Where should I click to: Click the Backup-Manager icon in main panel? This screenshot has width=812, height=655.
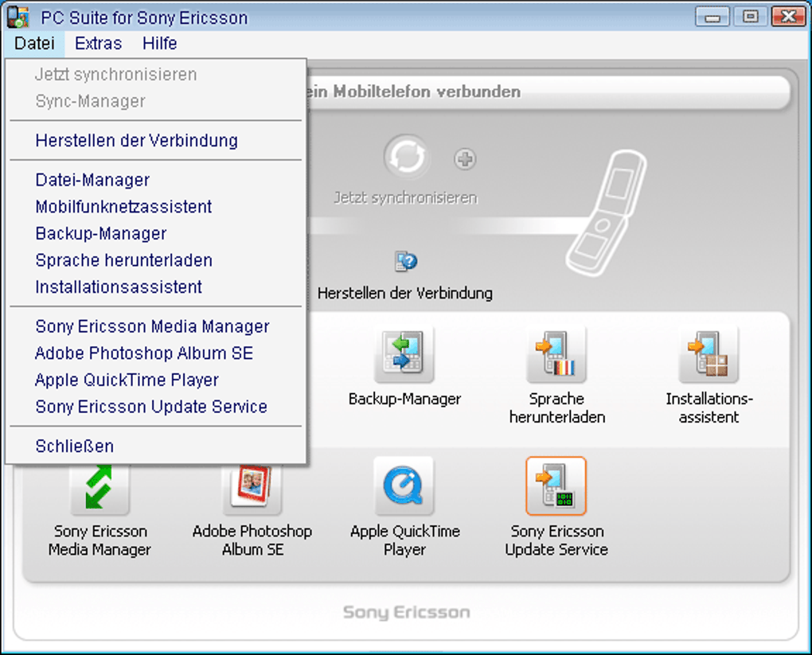[x=404, y=354]
